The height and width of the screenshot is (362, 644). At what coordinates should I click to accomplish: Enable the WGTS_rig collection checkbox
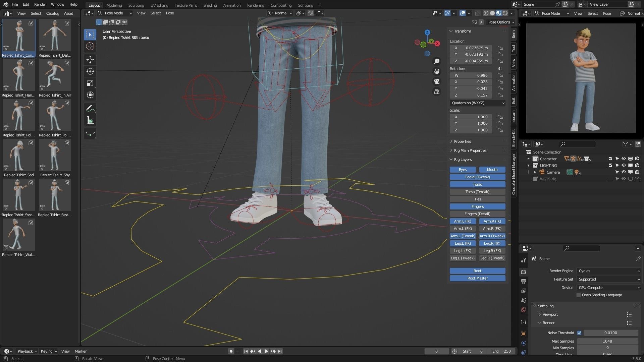(x=610, y=179)
